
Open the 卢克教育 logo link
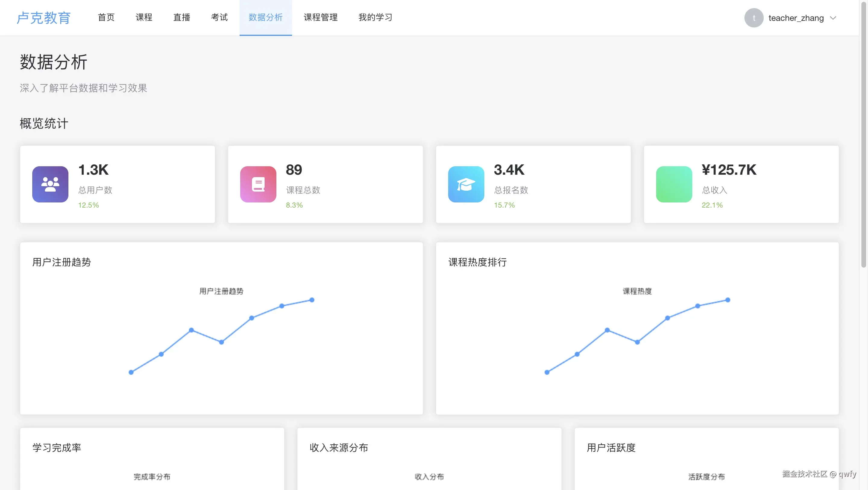click(x=44, y=18)
